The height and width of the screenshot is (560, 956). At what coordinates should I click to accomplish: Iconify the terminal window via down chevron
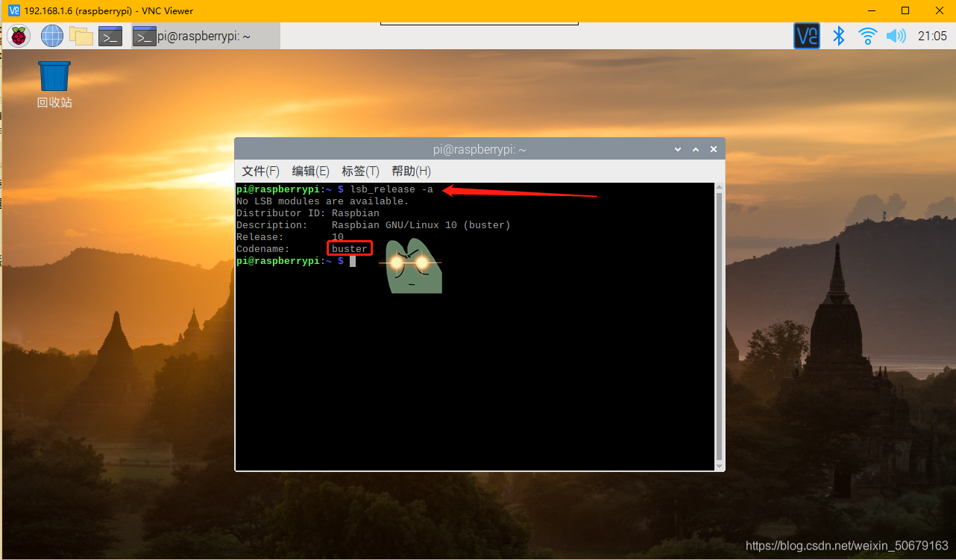pyautogui.click(x=678, y=150)
